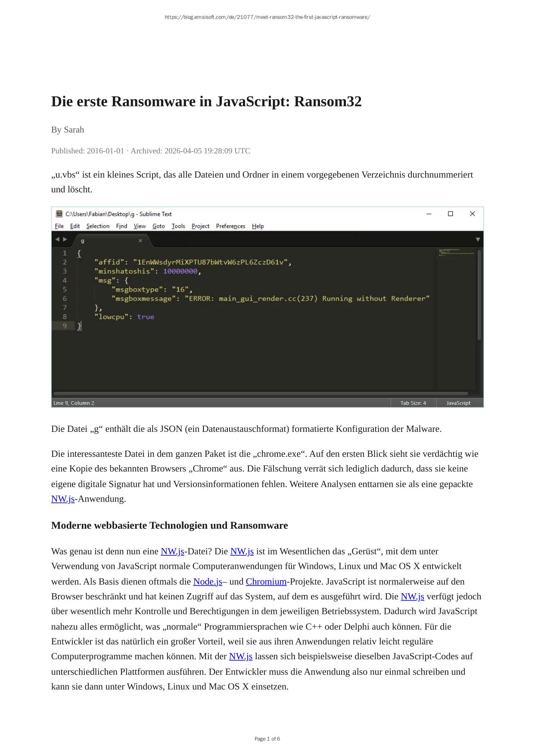Open the Preferences menu

point(230,226)
